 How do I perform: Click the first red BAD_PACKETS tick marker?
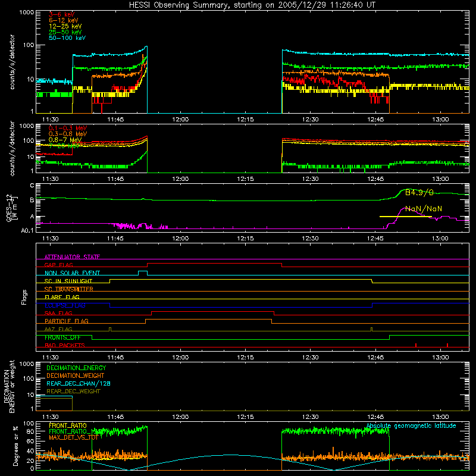click(416, 345)
